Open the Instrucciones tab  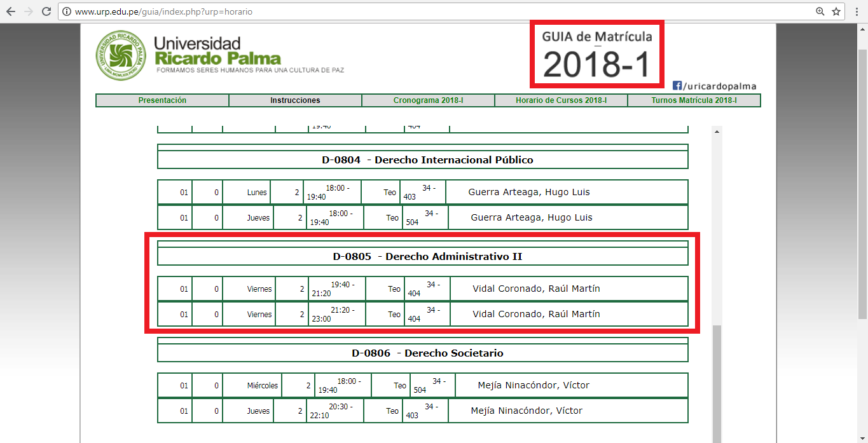pos(295,100)
